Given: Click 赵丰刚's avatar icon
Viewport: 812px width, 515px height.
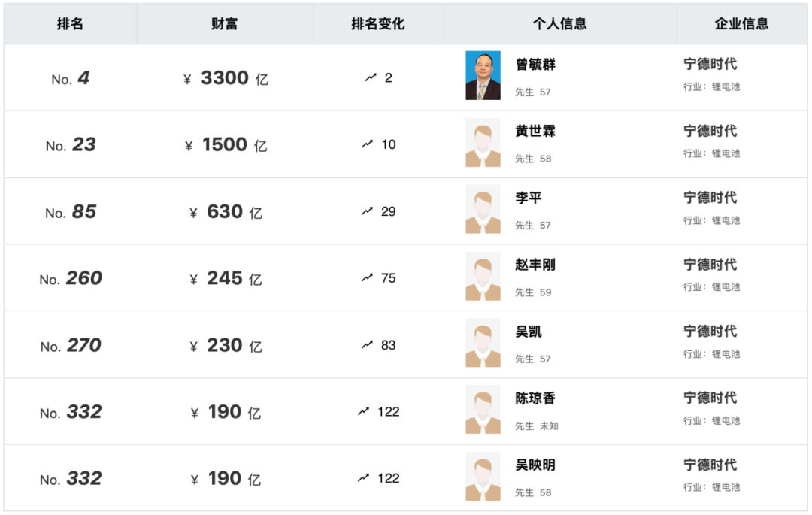Looking at the screenshot, I should coord(483,277).
